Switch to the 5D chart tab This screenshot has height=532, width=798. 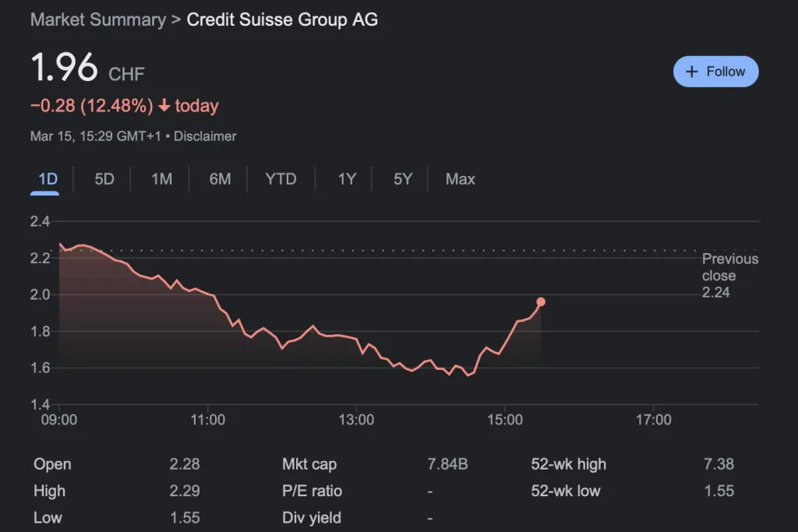point(104,179)
